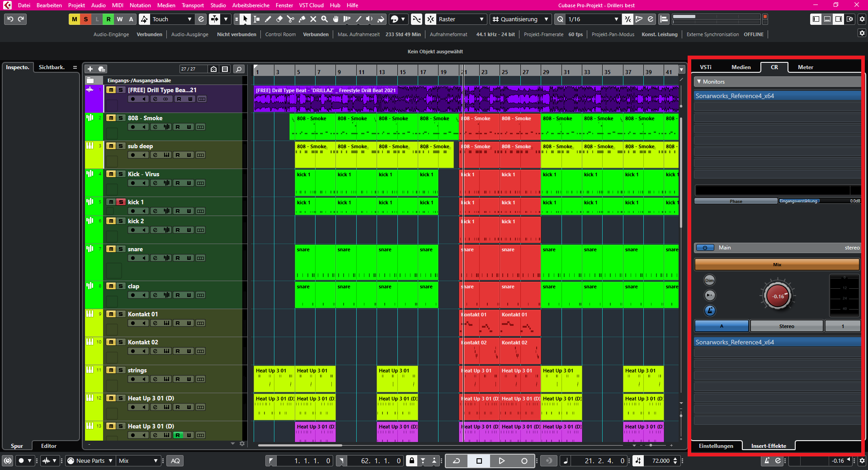Adjust the red Control Room volume knob

click(778, 296)
